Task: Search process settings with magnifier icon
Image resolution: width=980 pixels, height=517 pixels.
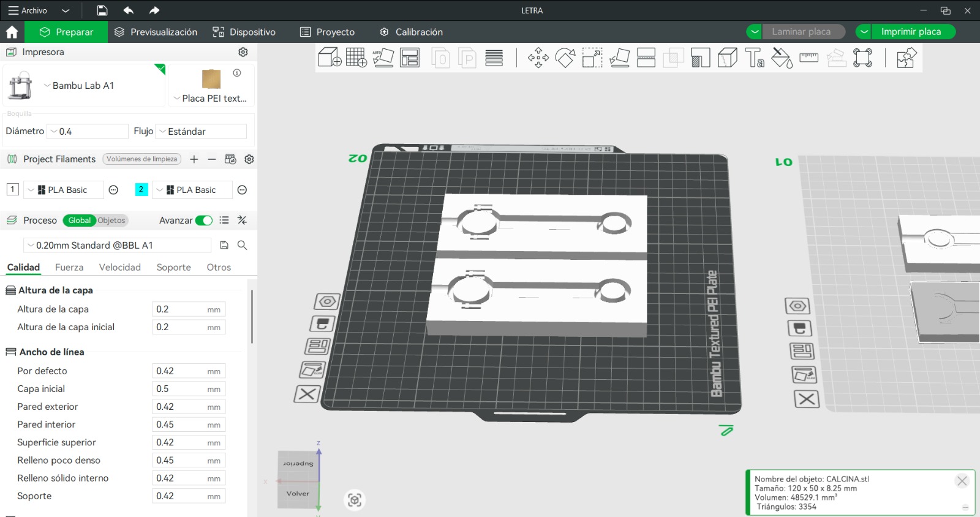Action: click(x=243, y=245)
